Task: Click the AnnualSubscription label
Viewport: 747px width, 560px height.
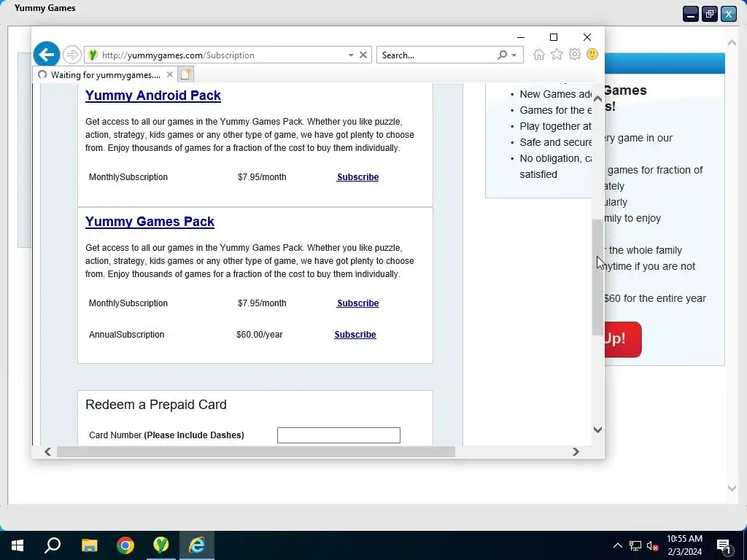Action: tap(126, 335)
